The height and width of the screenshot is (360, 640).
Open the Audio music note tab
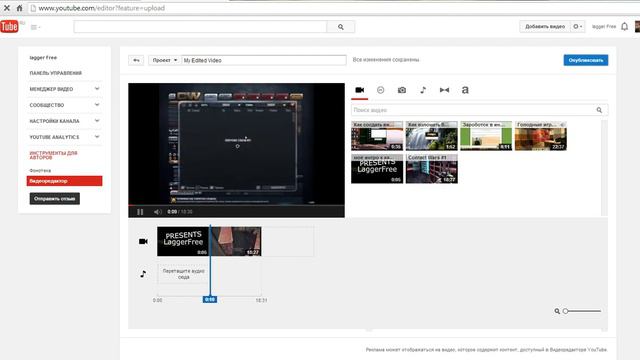pos(423,90)
